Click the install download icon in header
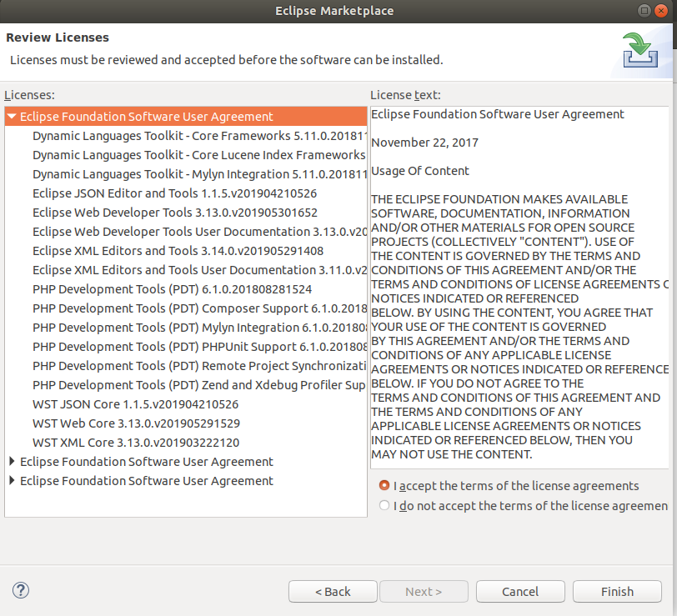The width and height of the screenshot is (677, 616). pyautogui.click(x=640, y=51)
